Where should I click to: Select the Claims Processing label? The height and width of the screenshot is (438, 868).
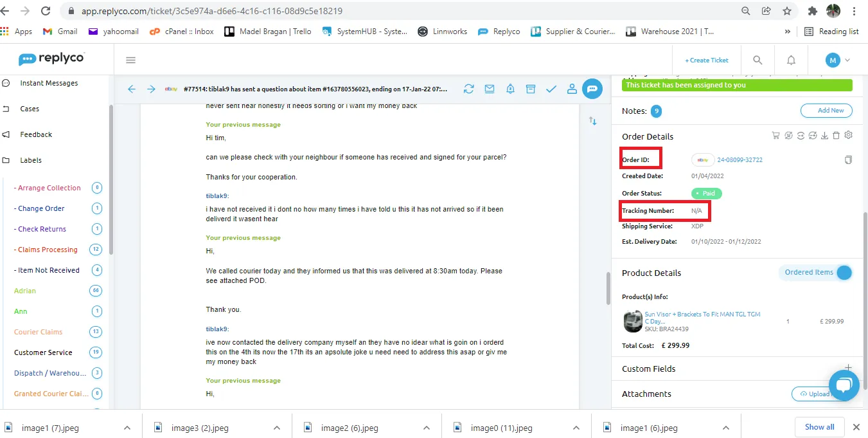point(47,250)
